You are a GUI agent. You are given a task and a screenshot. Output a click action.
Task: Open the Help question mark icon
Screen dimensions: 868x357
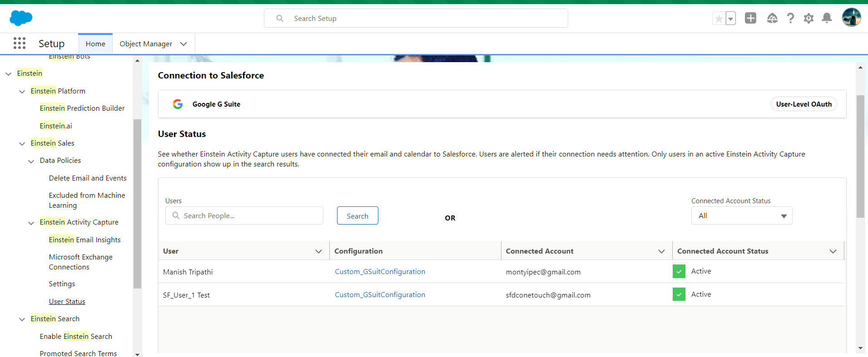[x=790, y=18]
